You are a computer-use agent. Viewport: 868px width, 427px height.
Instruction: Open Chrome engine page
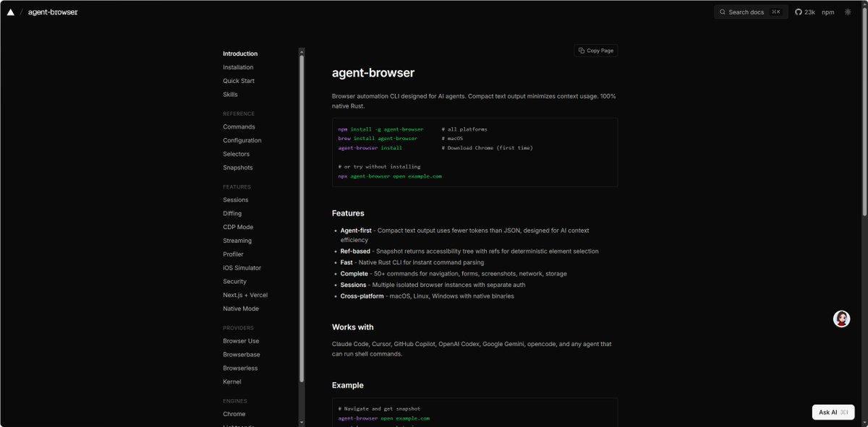(234, 414)
